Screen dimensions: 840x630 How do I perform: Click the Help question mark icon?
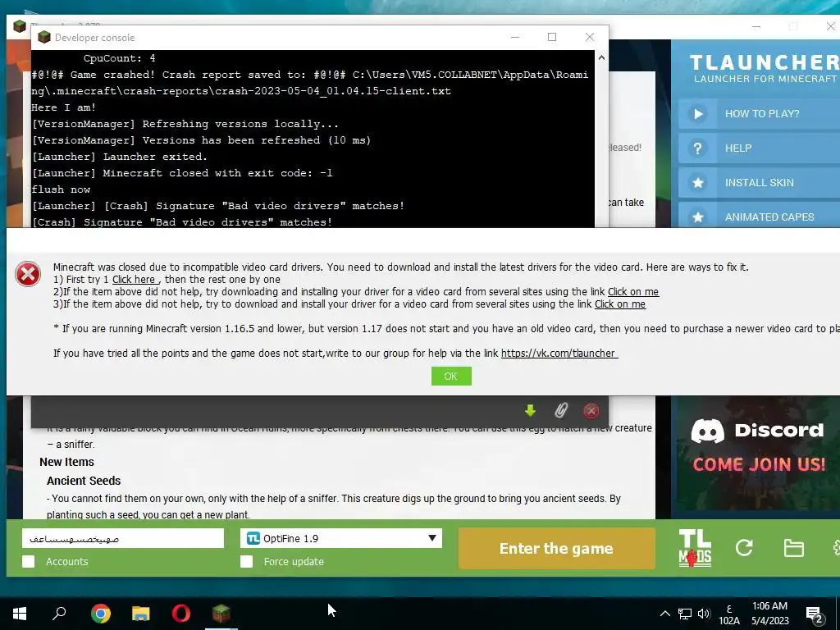point(697,148)
